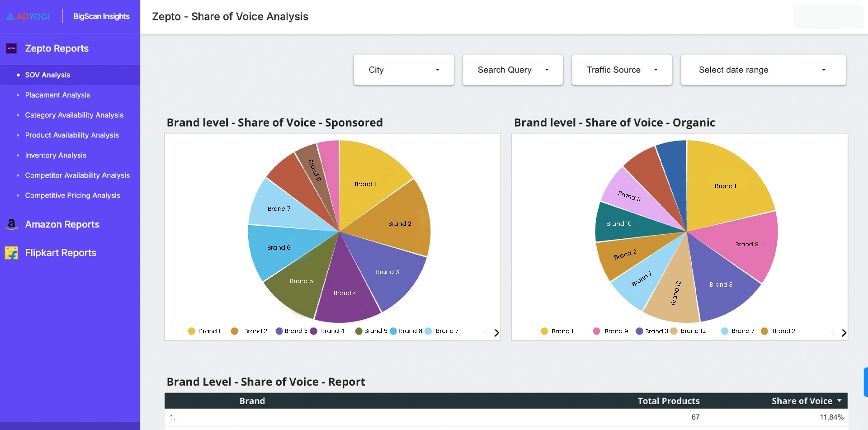The image size is (868, 430).
Task: Go to previous legend page in Organic chart
Action: pyautogui.click(x=833, y=333)
